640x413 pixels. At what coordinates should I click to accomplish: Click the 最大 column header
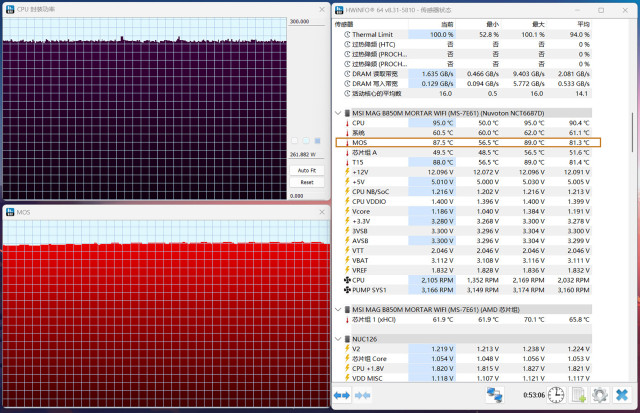click(x=539, y=24)
